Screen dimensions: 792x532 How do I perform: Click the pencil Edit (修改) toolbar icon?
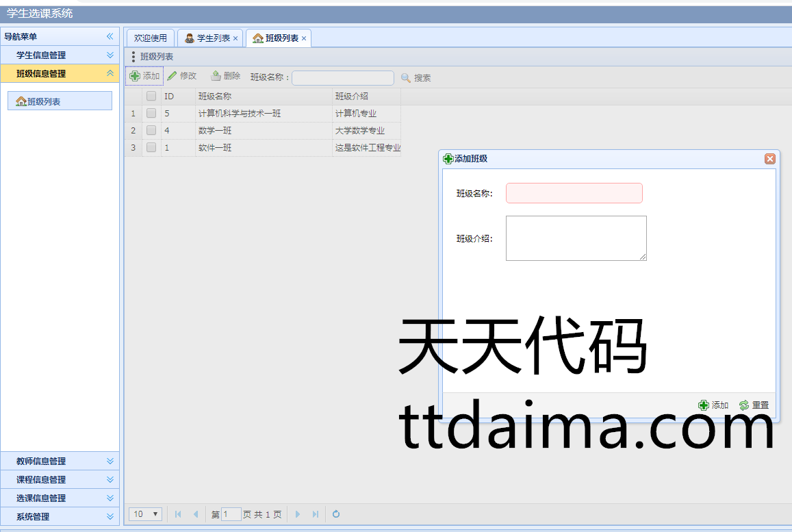172,76
